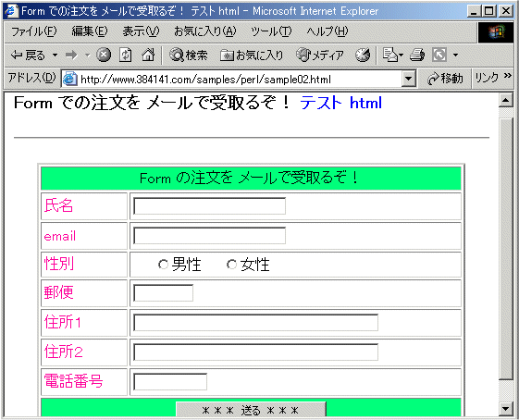
Task: Click the 移動 go button
Action: [445, 79]
